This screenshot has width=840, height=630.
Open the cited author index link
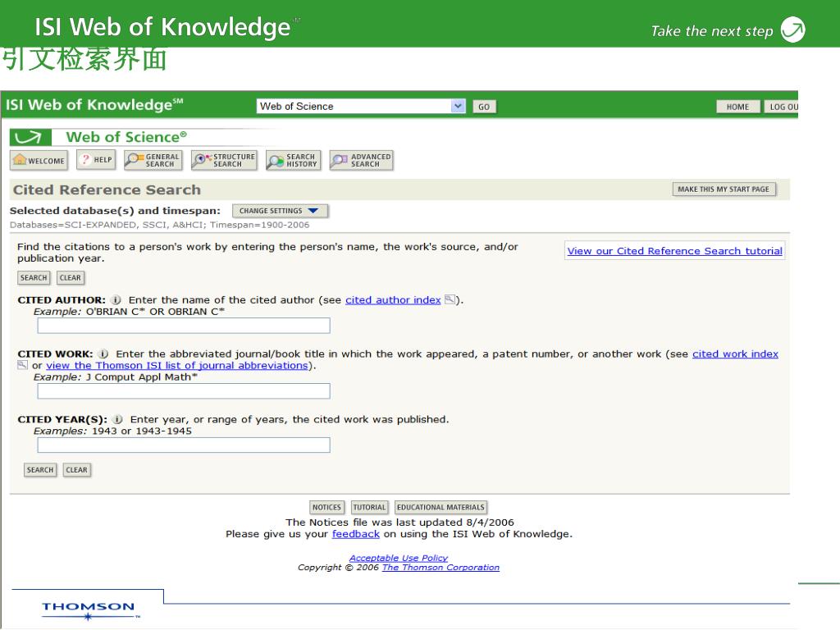click(x=393, y=300)
